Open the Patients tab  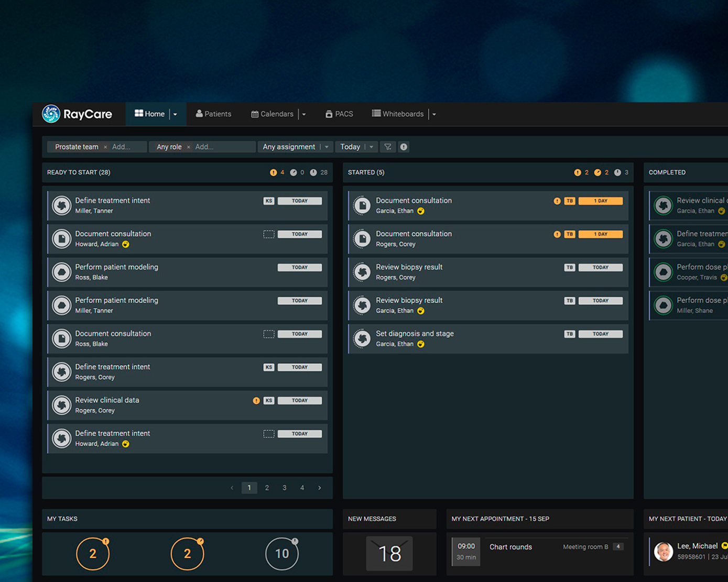coord(213,114)
